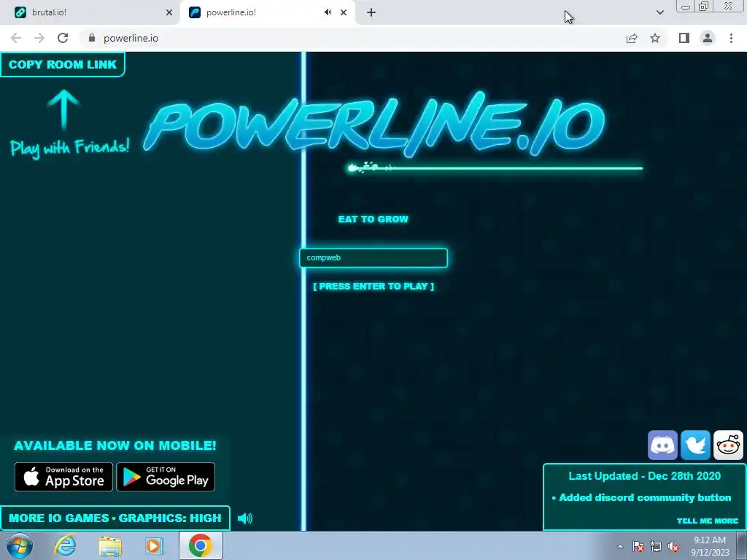Open the Chrome three-dot menu
Screen dimensions: 747x560
pos(731,38)
